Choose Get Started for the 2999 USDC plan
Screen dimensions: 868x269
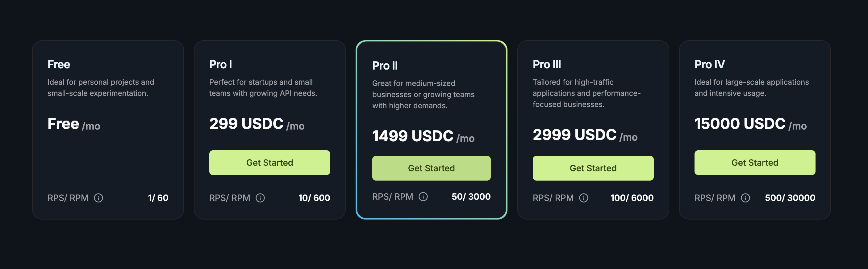tap(593, 168)
